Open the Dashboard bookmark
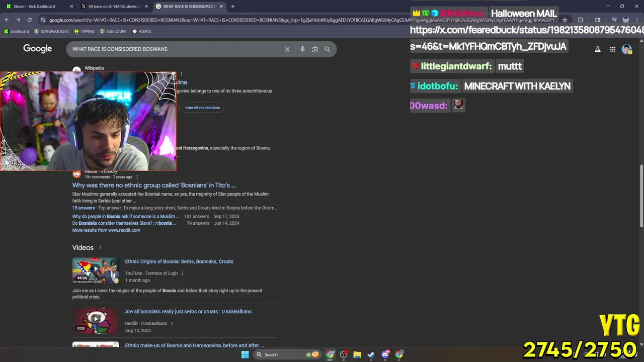 click(x=16, y=31)
